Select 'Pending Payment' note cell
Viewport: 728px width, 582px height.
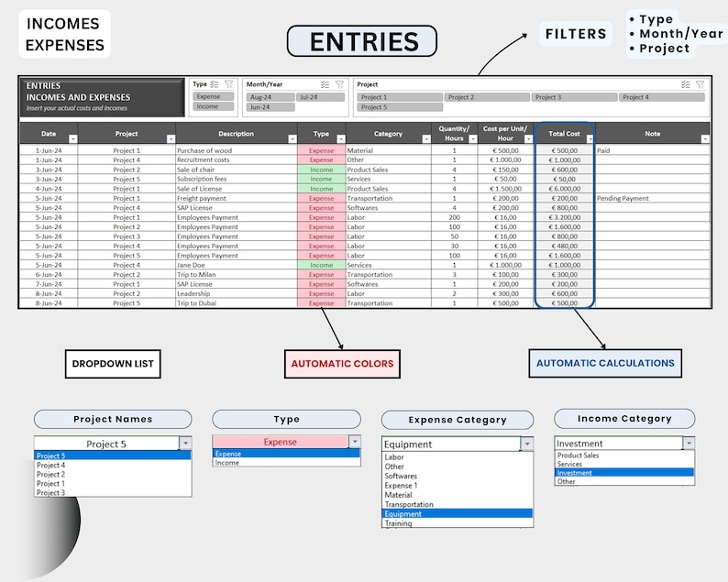(x=653, y=198)
